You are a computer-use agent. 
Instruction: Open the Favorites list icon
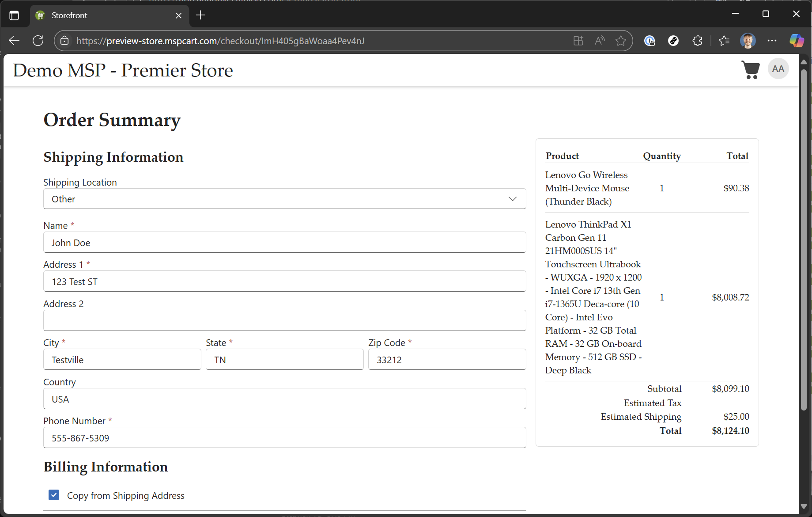[724, 41]
